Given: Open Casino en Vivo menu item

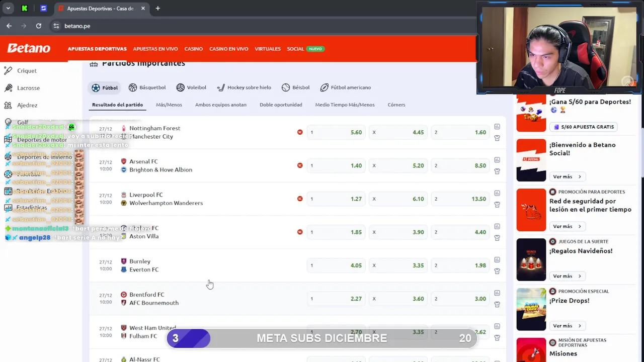Looking at the screenshot, I should point(229,49).
